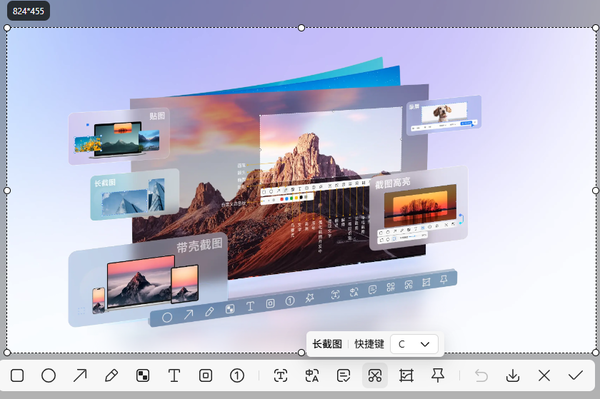Add a numbered step marker
Screen dimensions: 600x399
tap(237, 375)
